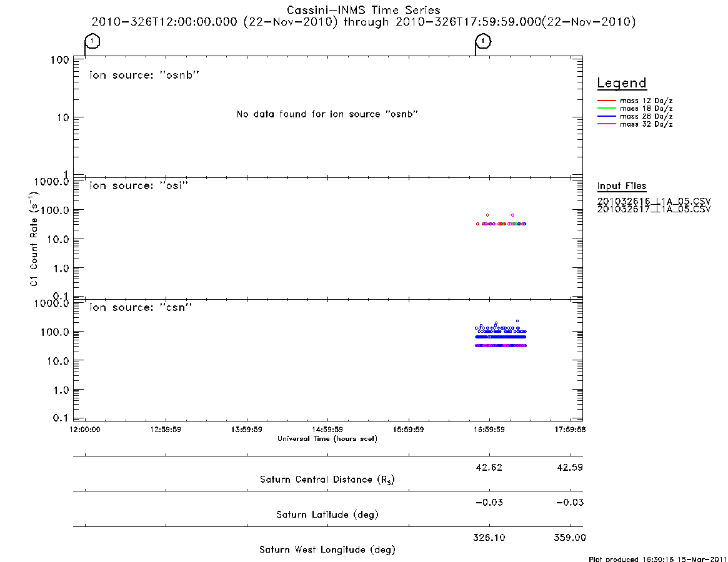Select the "mass 28 Da/z" legend label
This screenshot has width=728, height=562.
tap(646, 116)
